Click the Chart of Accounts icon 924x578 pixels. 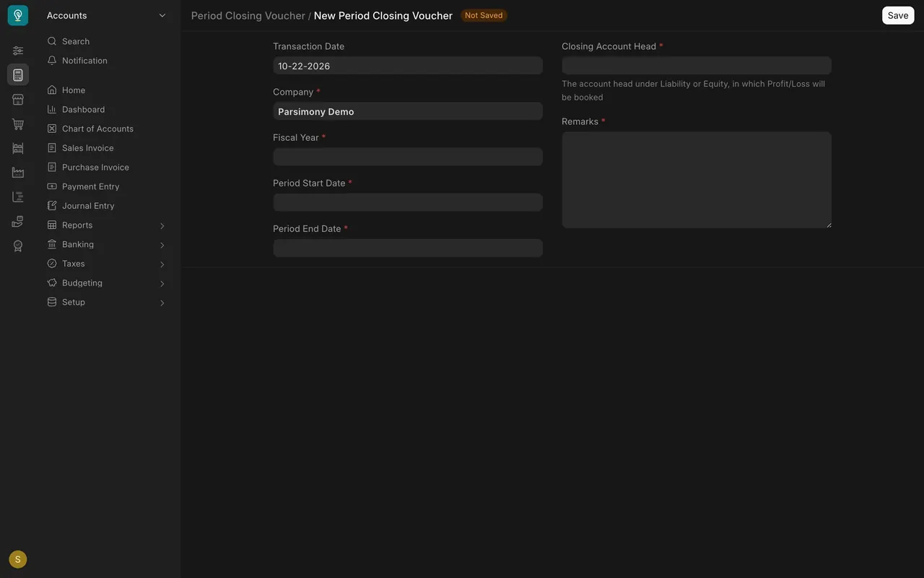coord(52,129)
